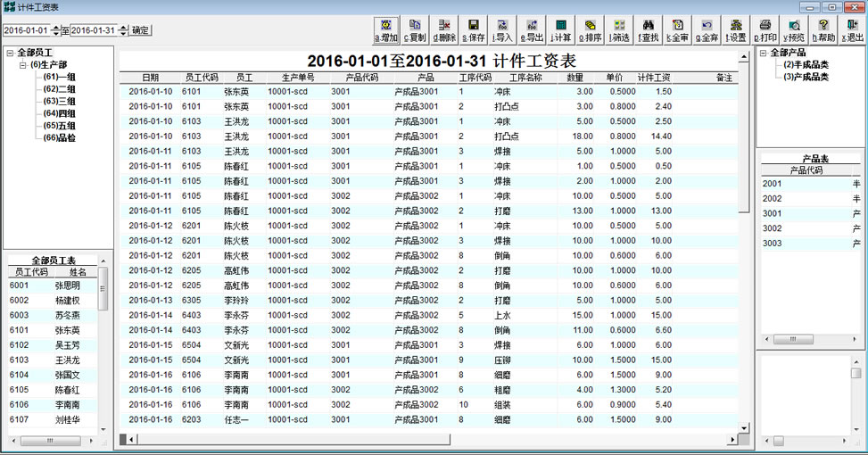Viewport: 868px width, 455px height.
Task: Collapse the 全部员工 tree node
Action: click(x=10, y=53)
